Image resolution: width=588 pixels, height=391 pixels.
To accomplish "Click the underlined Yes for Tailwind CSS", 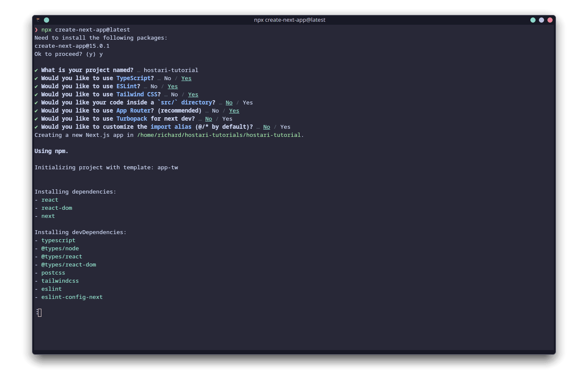I will [x=193, y=94].
